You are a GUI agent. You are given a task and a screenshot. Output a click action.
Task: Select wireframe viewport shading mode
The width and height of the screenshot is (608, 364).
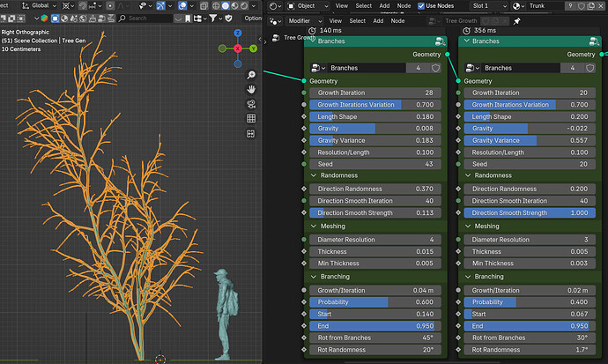click(216, 6)
